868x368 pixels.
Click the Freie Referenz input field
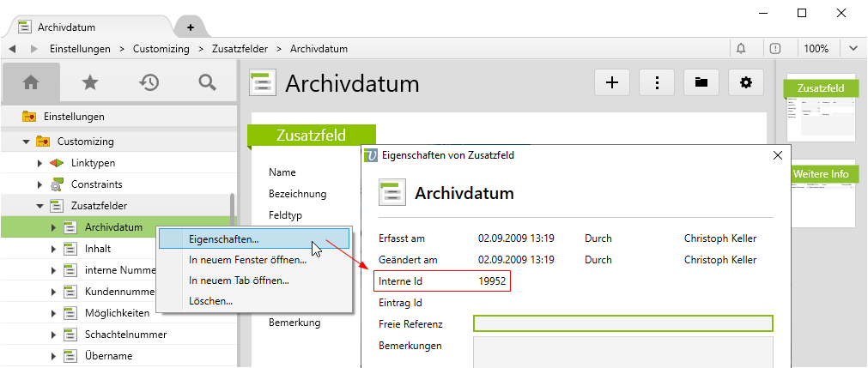coord(622,323)
